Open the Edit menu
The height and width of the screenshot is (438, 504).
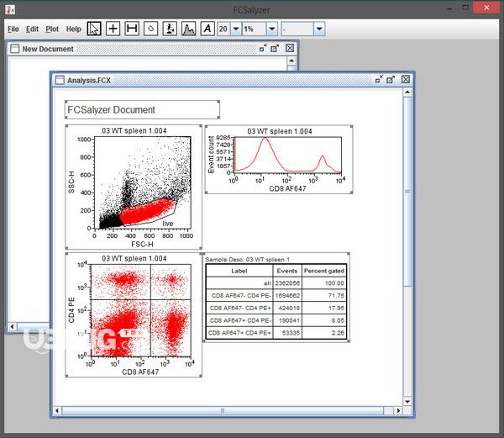pos(32,29)
